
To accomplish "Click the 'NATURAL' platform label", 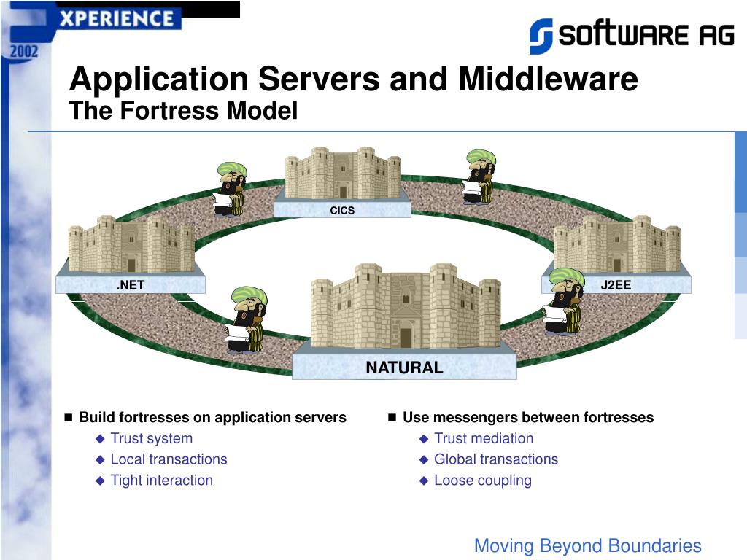I will click(x=404, y=367).
